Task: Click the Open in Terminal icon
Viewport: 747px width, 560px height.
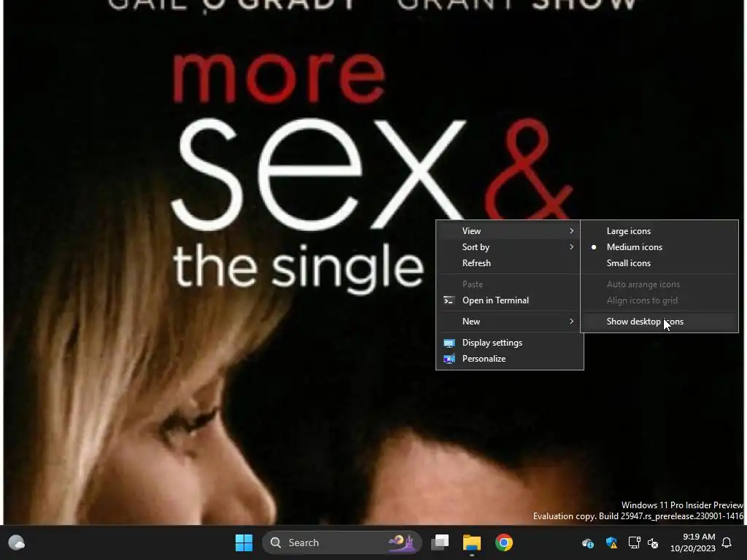Action: (x=449, y=300)
